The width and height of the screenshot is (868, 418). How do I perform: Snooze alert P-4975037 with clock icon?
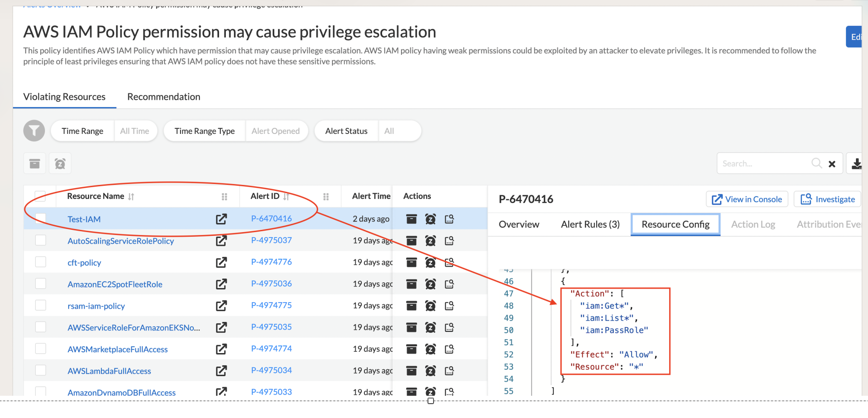430,241
